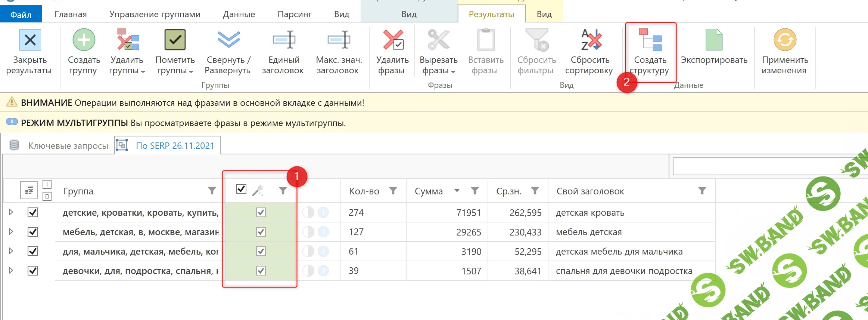
Task: Expand the 'детские, кроватки' group row
Action: 11,212
